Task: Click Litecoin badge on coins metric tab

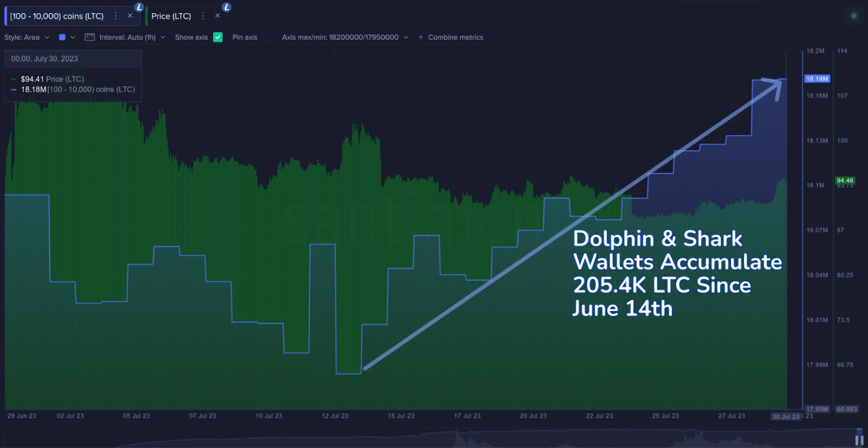Action: (139, 7)
